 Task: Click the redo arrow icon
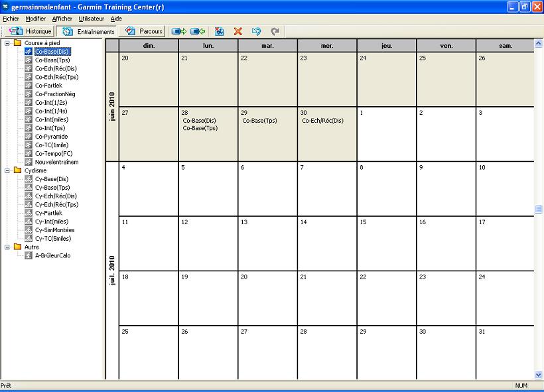[275, 32]
